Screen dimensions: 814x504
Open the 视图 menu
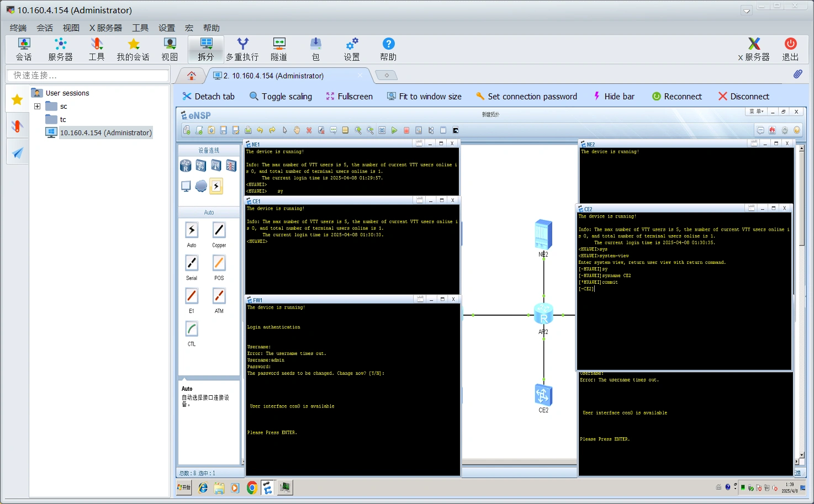(x=71, y=28)
